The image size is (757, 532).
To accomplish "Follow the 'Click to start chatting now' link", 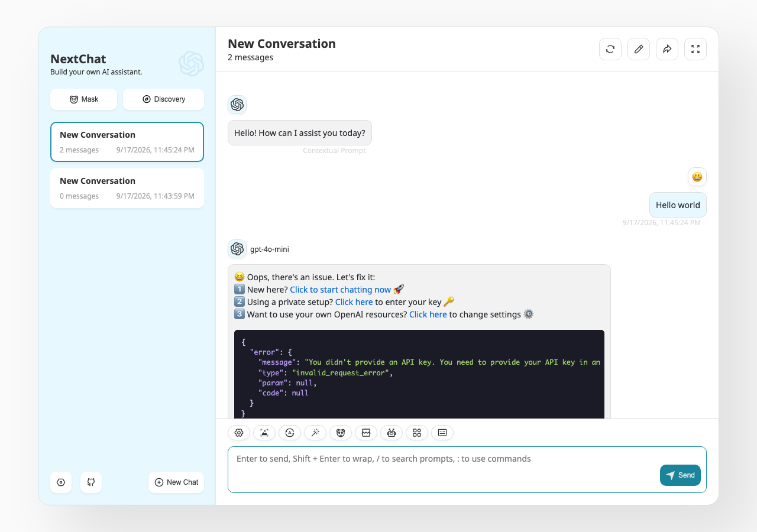I will pos(340,290).
